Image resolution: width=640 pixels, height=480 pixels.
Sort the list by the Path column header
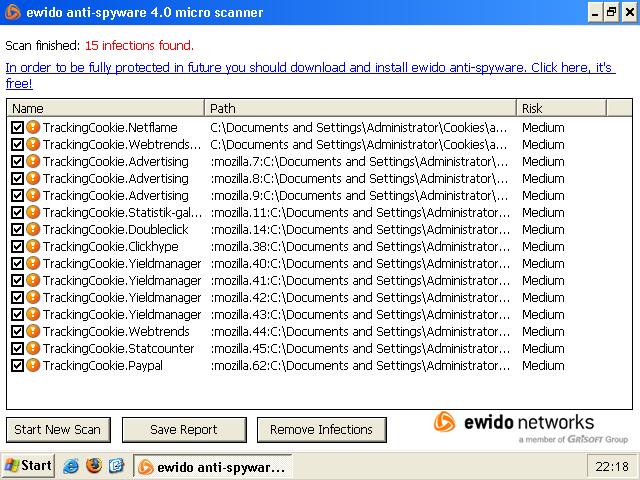pyautogui.click(x=360, y=108)
